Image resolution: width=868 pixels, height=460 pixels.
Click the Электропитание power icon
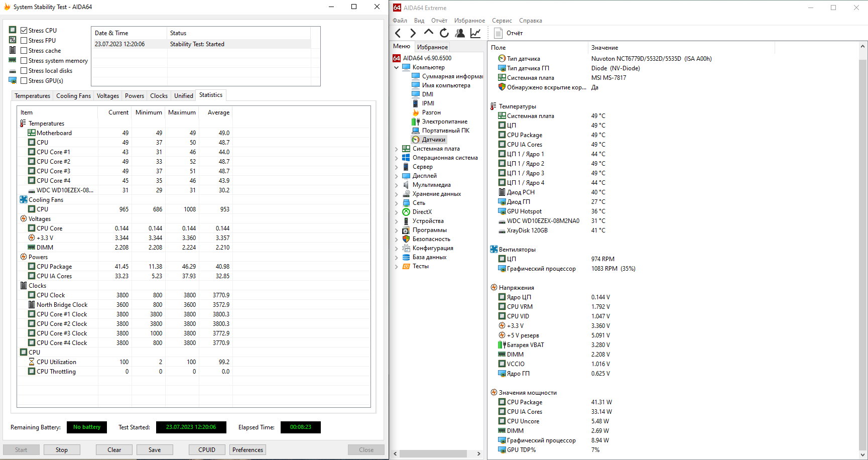click(x=416, y=122)
